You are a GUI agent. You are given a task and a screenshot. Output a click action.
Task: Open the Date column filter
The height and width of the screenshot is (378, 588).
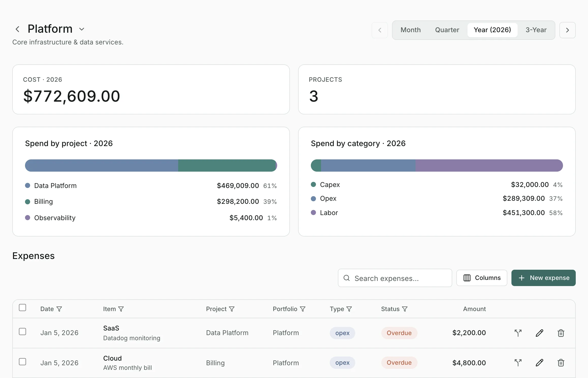(x=59, y=309)
